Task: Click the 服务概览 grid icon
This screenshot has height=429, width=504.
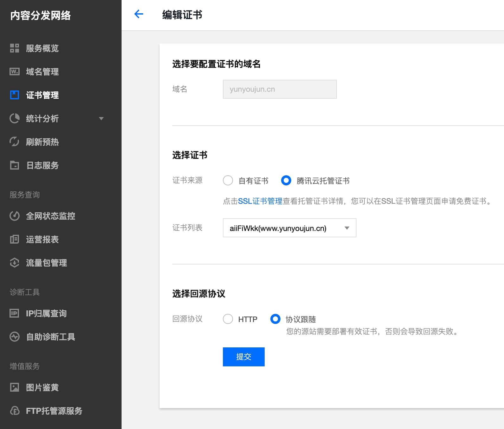Action: (15, 48)
